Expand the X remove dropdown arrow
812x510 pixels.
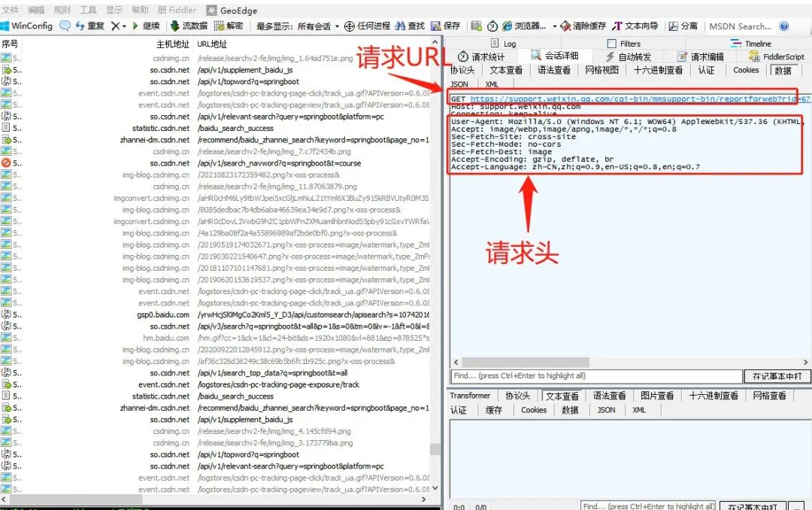tap(124, 26)
